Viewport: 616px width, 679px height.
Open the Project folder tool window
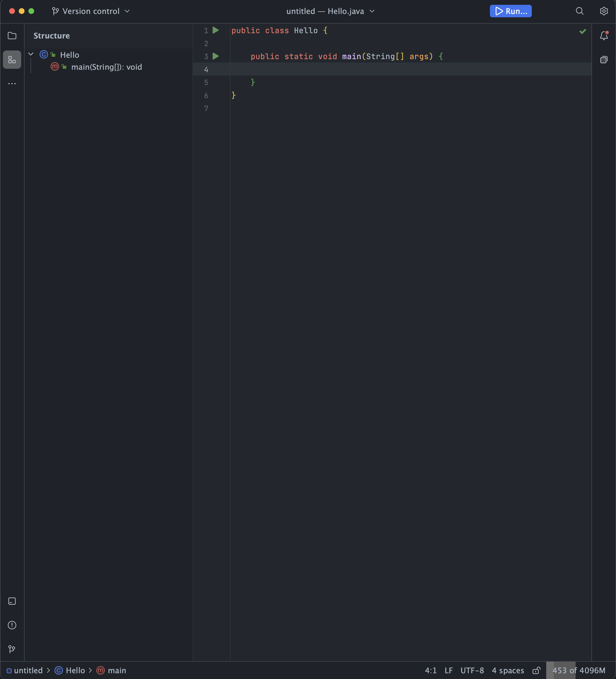coord(12,35)
